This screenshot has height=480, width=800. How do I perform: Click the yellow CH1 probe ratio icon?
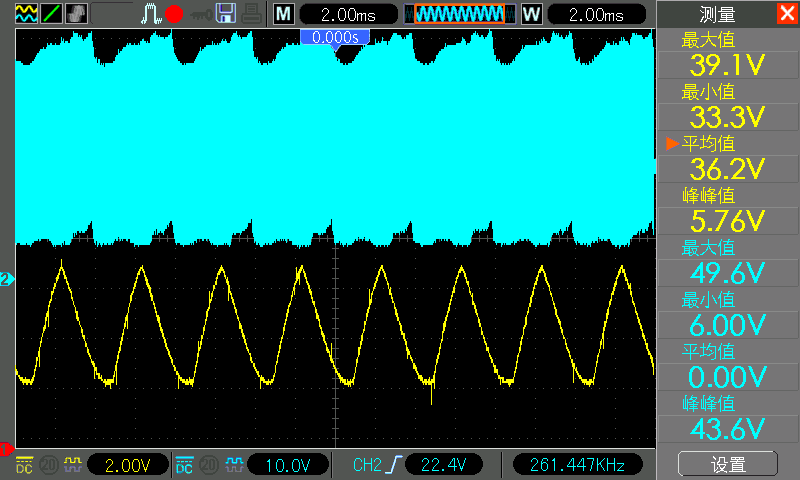click(72, 464)
